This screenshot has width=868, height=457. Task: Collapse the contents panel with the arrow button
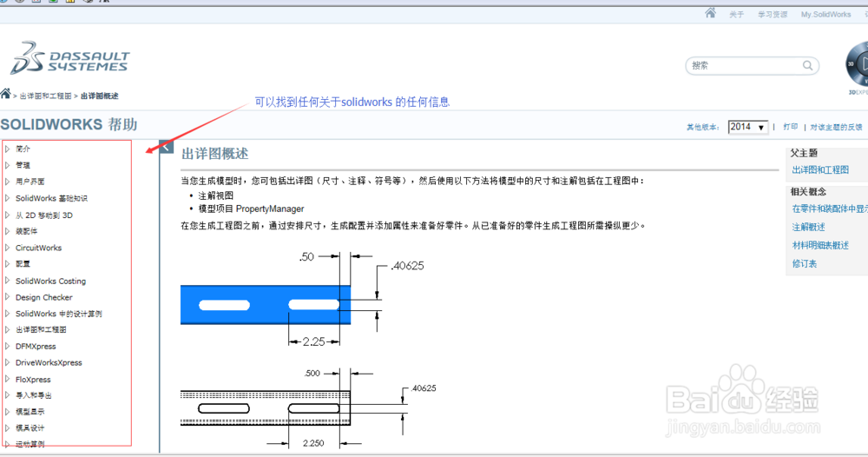(166, 147)
